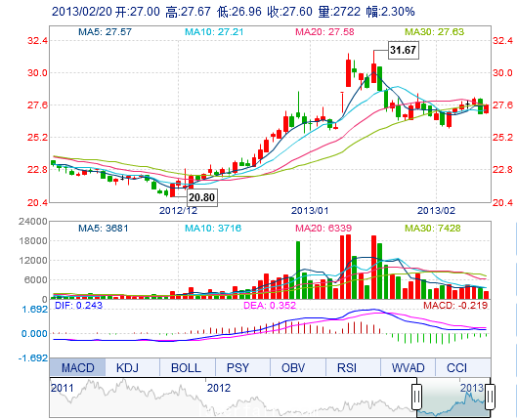Viewport: 517px width, 420px height.
Task: Click the 2012 marker in timeline overview
Action: [219, 388]
